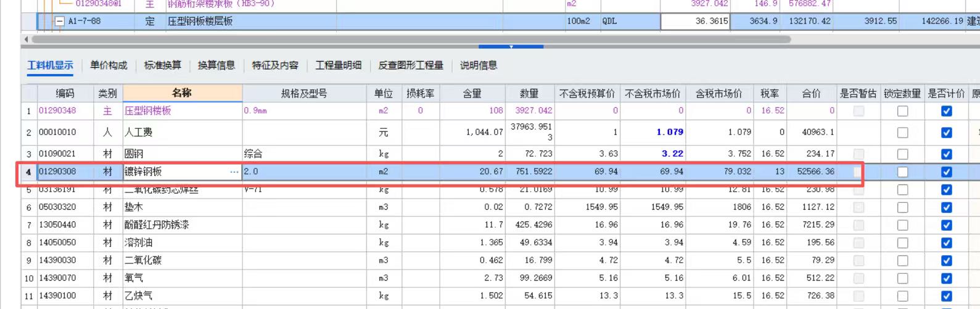
Task: Click the horizontal scrollbar left arrow
Action: [x=26, y=39]
